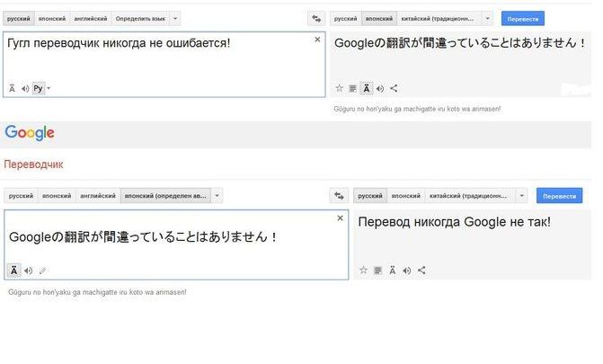Image resolution: width=603 pixels, height=364 pixels.
Task: Click the romanization text under the top translation
Action: point(417,109)
